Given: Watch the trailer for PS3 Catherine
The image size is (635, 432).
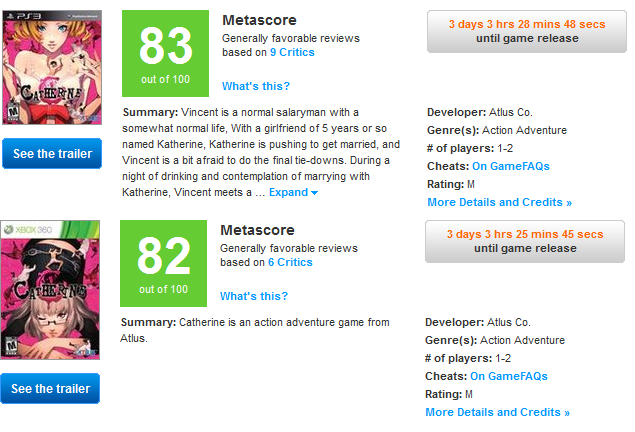Looking at the screenshot, I should [x=51, y=154].
